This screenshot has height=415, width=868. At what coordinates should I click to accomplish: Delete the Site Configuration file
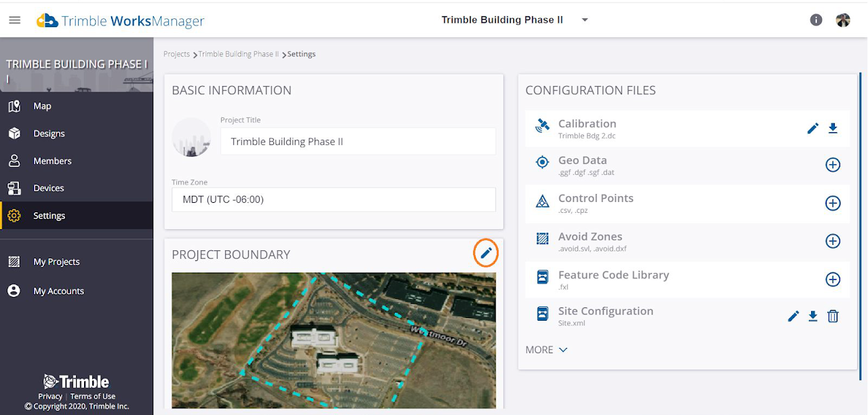coord(833,316)
